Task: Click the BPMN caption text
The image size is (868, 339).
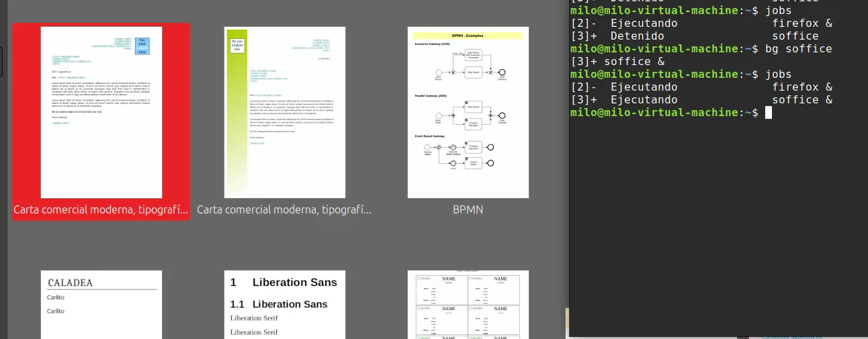Action: coord(468,209)
